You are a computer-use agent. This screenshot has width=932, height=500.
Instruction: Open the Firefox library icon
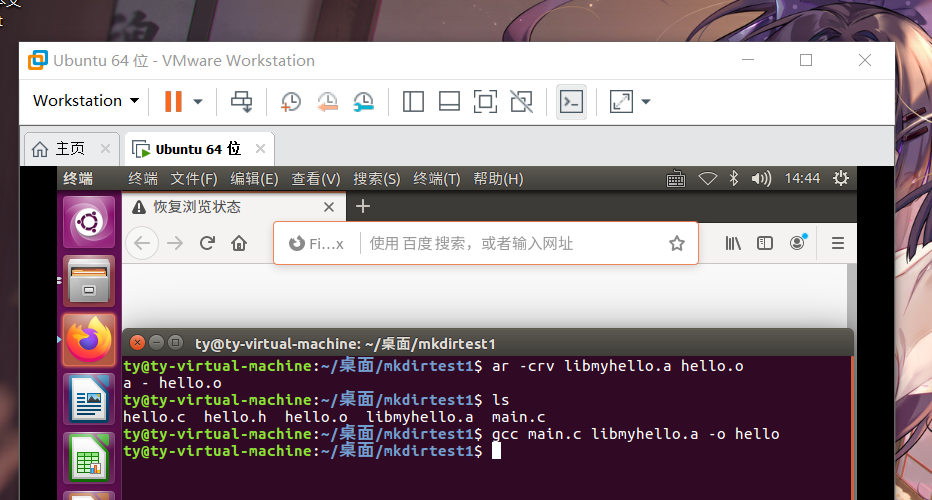click(x=733, y=243)
